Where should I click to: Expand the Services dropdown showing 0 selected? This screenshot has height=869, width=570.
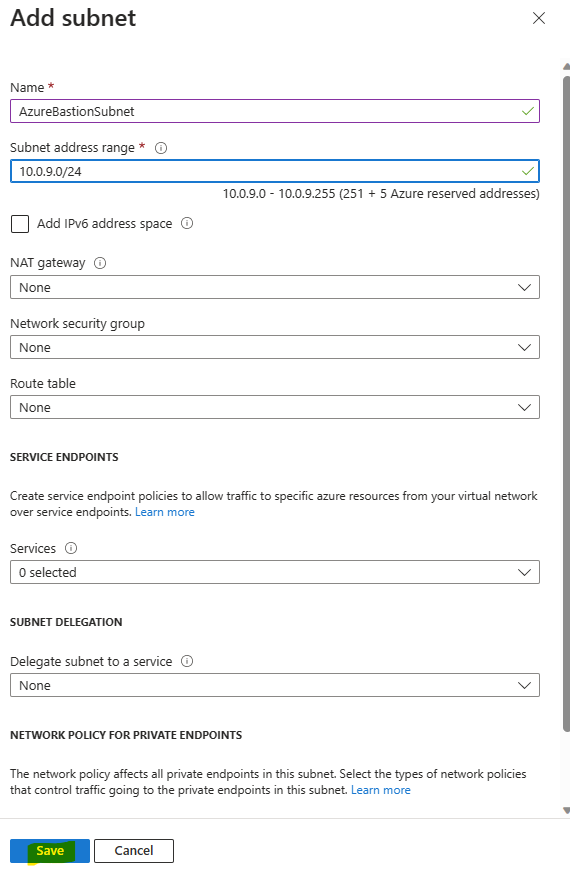[x=275, y=572]
